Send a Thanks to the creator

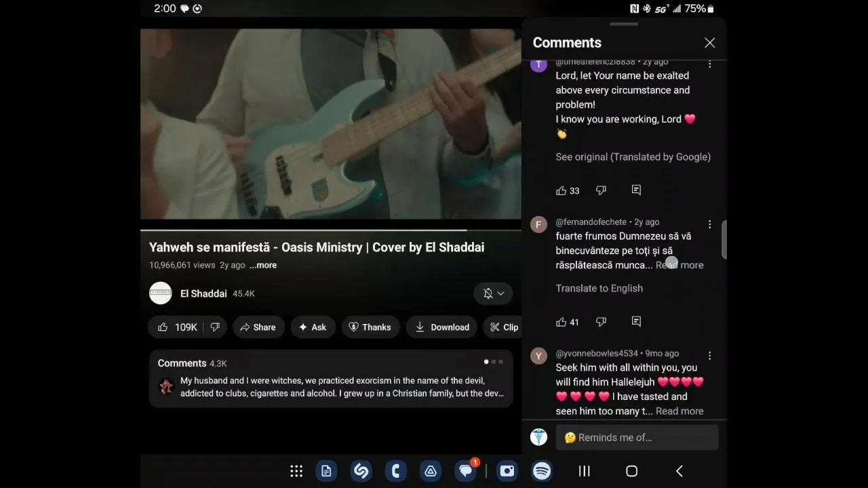coord(370,327)
